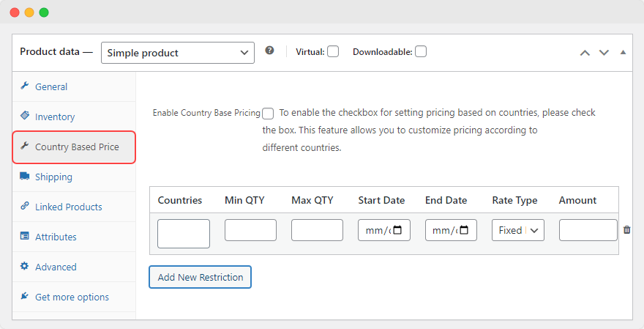
Task: Click the Shipping truck icon
Action: coord(24,177)
